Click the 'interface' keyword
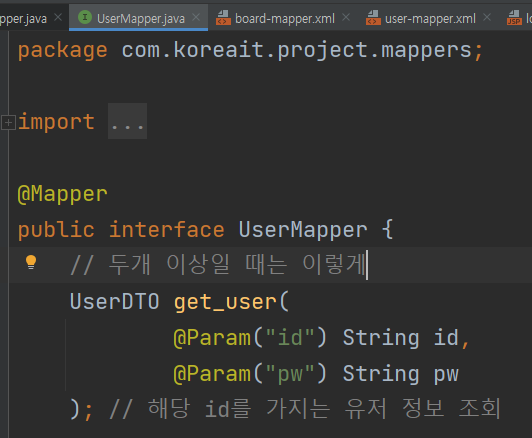Screen dimensions: 532x438 tap(167, 230)
